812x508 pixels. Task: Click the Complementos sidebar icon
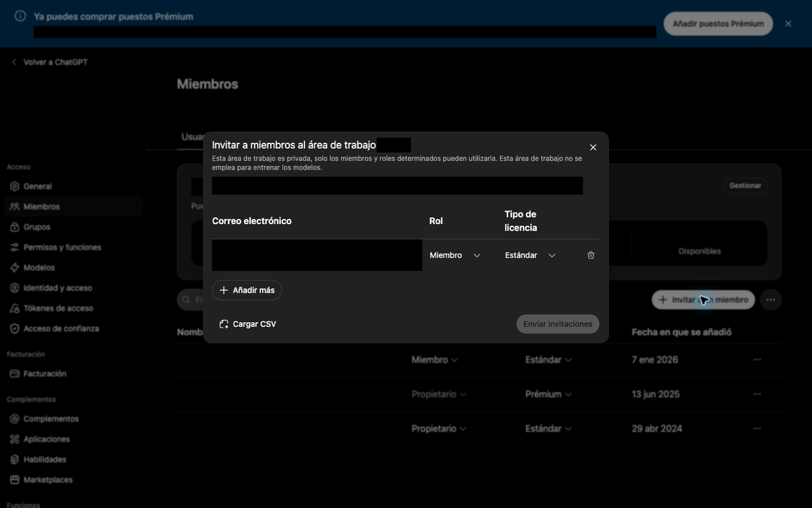coord(14,419)
